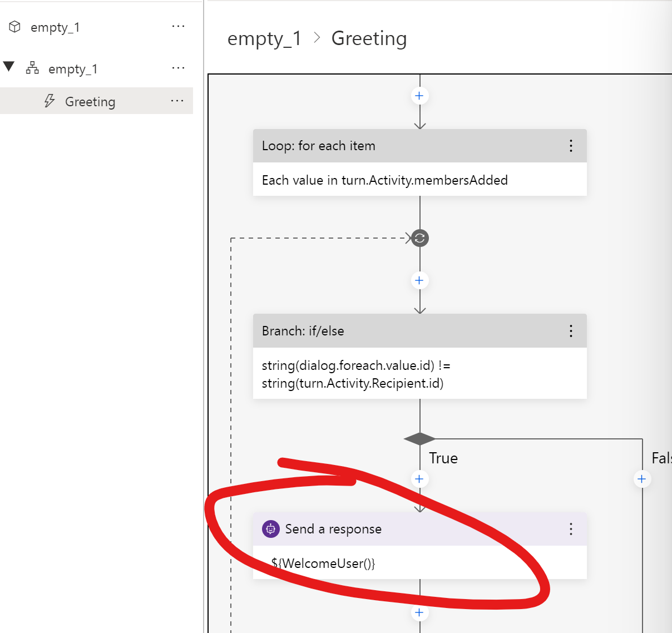Viewport: 672px width, 633px height.
Task: Click the box icon next to empty_1 project
Action: tap(16, 26)
